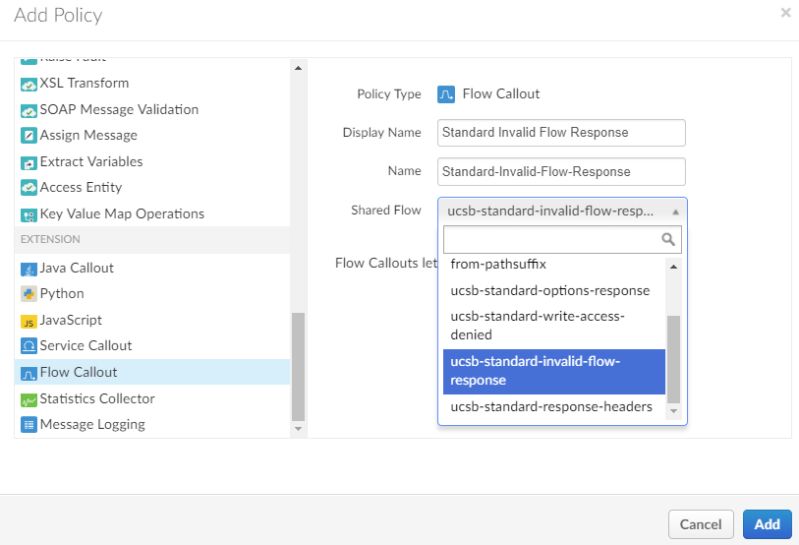Click the Display Name text field
The image size is (799, 545).
click(561, 133)
